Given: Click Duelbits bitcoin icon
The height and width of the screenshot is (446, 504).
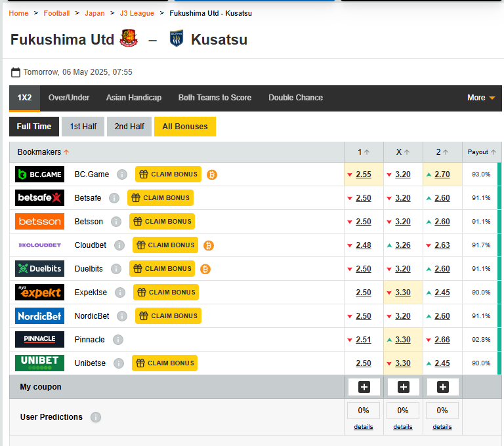Looking at the screenshot, I should click(205, 269).
